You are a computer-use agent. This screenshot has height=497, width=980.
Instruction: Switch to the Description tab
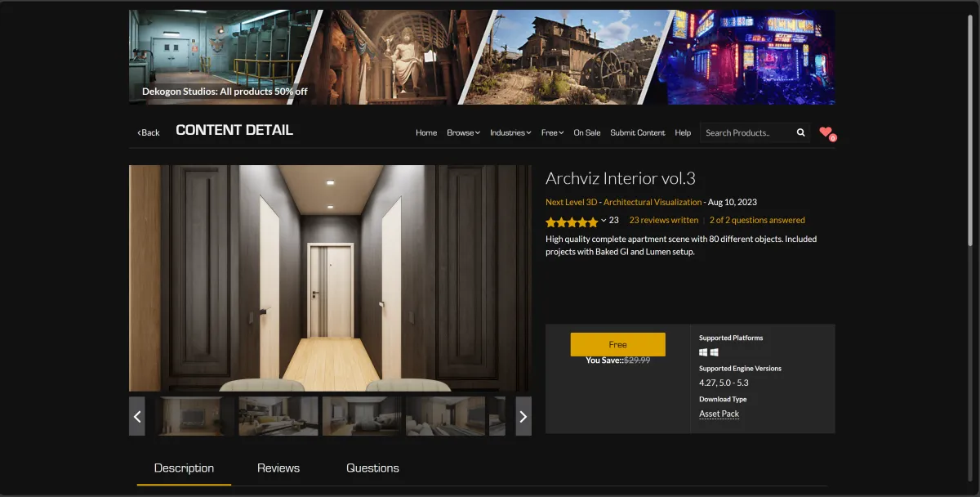[x=184, y=468]
